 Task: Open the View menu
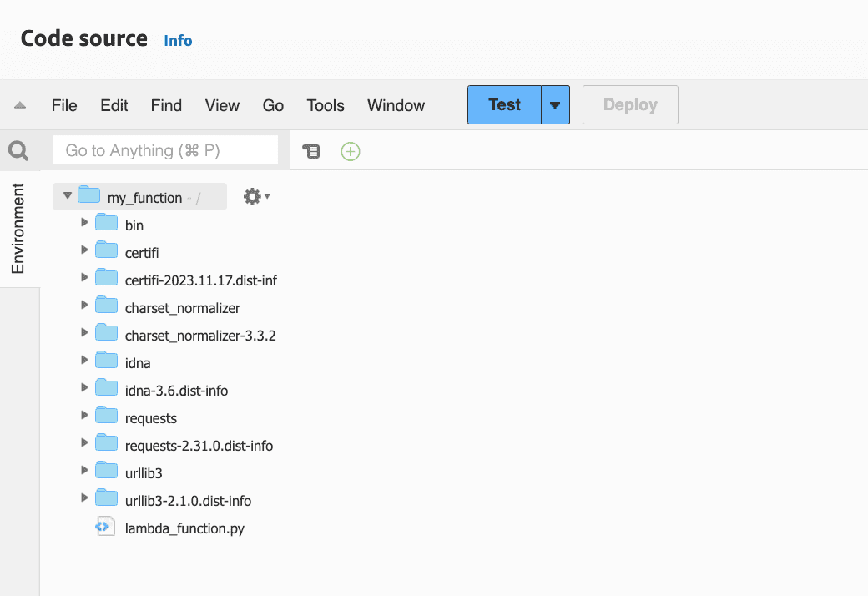[x=222, y=105]
